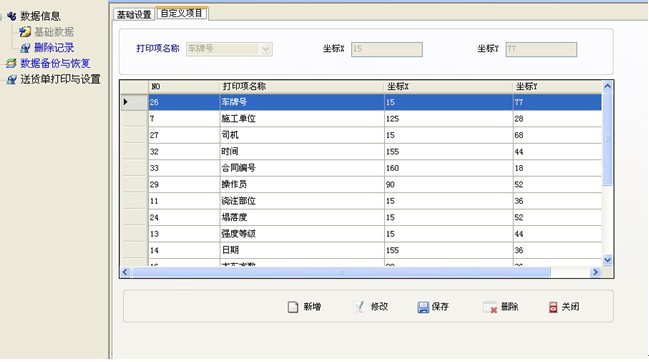The width and height of the screenshot is (649, 362).
Task: Click the 保存 floppy disk icon
Action: pyautogui.click(x=423, y=307)
